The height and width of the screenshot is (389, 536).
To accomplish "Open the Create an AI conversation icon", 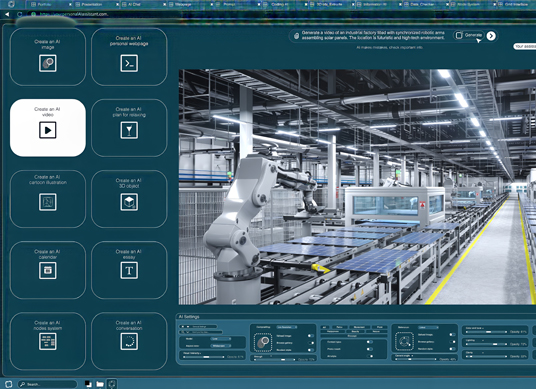I will 129,341.
